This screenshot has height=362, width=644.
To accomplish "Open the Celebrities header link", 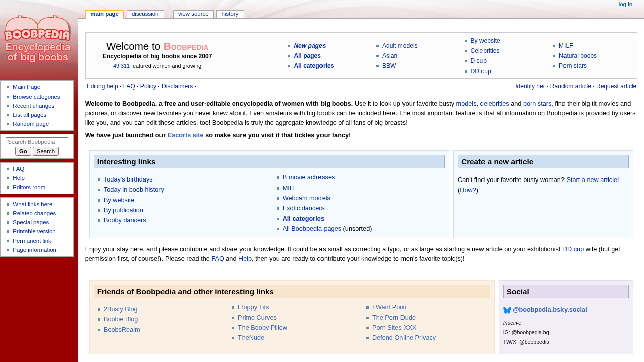I will [485, 51].
